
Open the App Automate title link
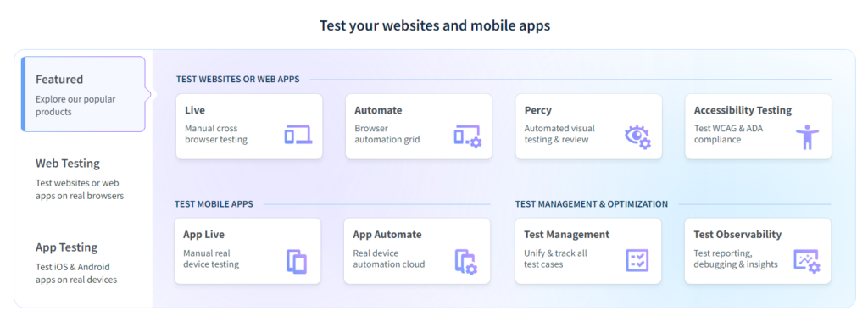coord(387,235)
